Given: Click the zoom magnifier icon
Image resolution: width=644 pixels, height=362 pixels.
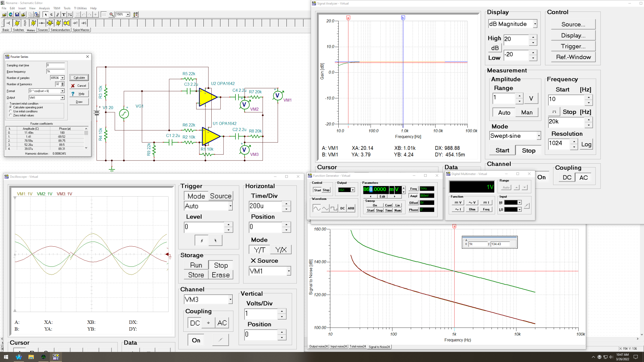Looking at the screenshot, I should [111, 14].
